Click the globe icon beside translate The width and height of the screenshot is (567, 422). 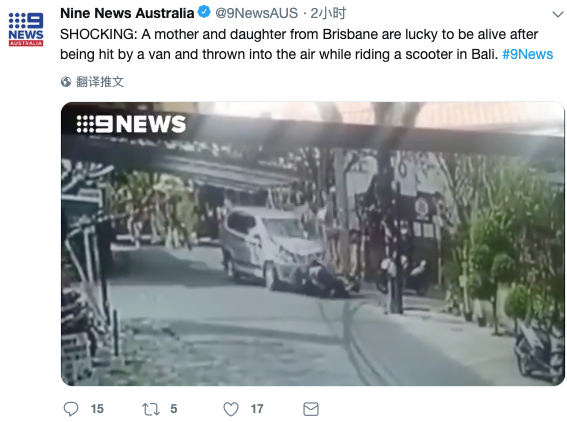tap(66, 82)
